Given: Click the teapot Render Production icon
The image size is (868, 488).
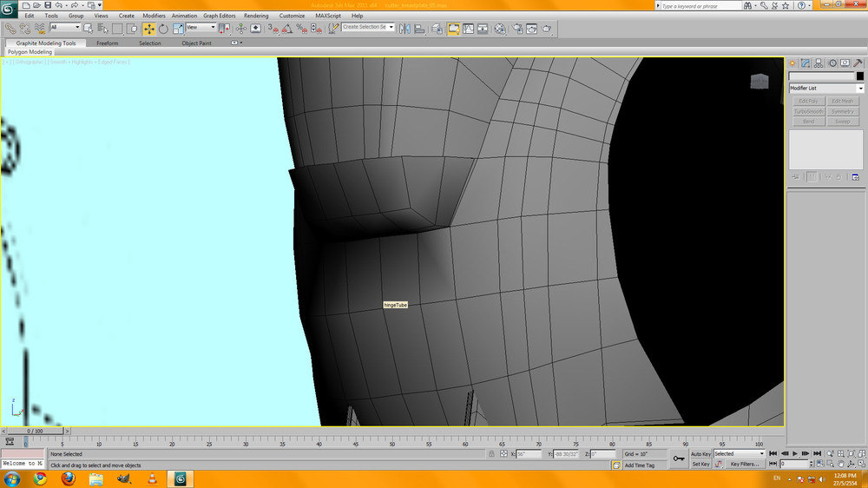Looking at the screenshot, I should (547, 29).
